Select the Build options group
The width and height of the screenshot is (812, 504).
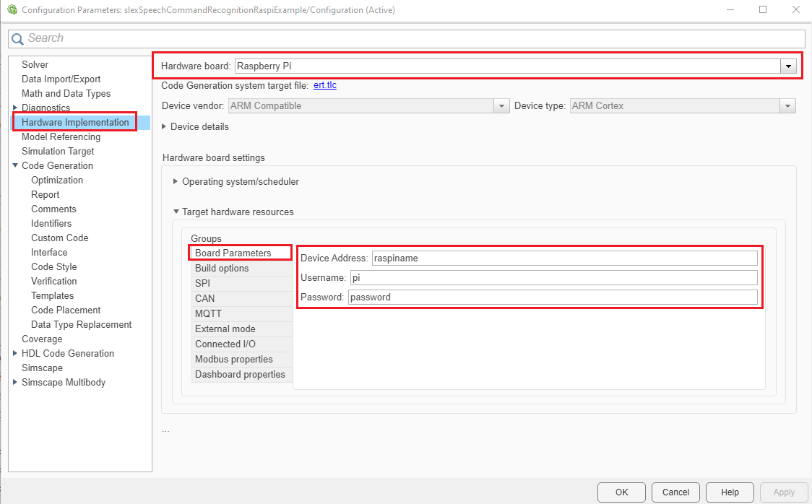(x=222, y=268)
